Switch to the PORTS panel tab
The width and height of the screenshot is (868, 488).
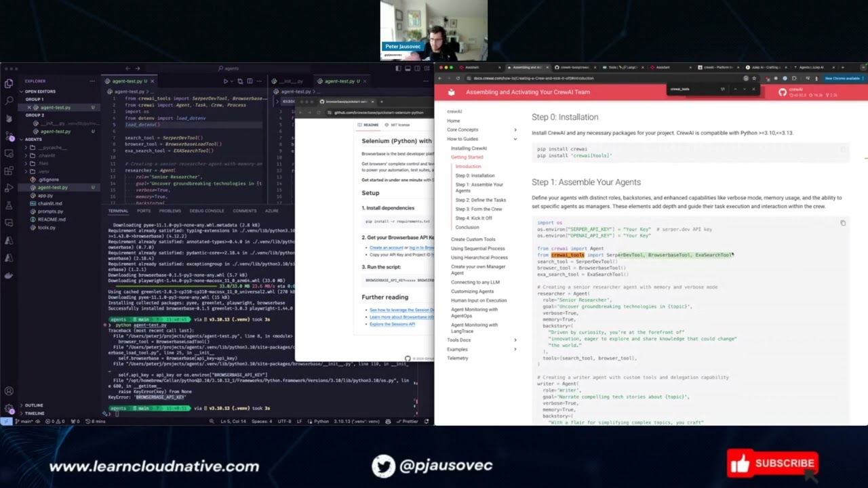point(144,211)
